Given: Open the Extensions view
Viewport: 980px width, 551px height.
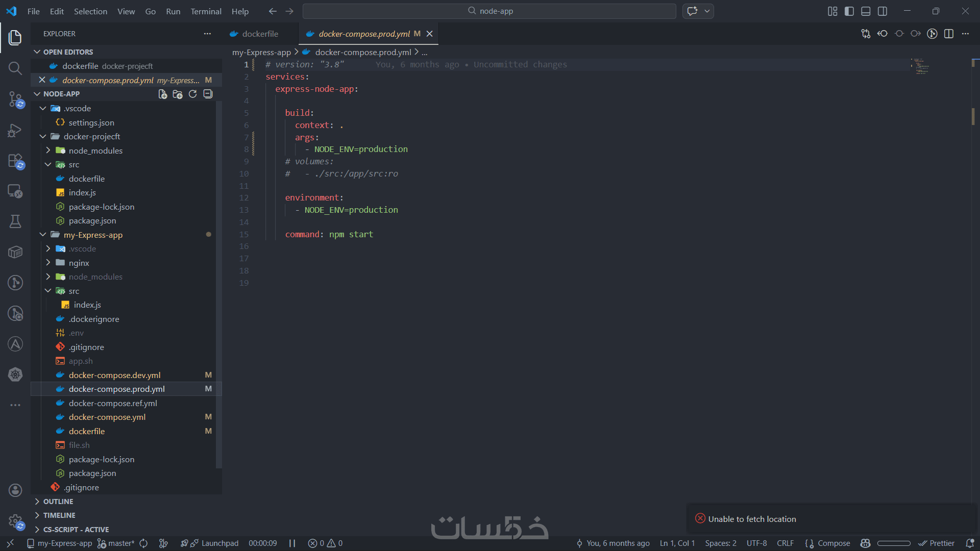Looking at the screenshot, I should click(15, 161).
